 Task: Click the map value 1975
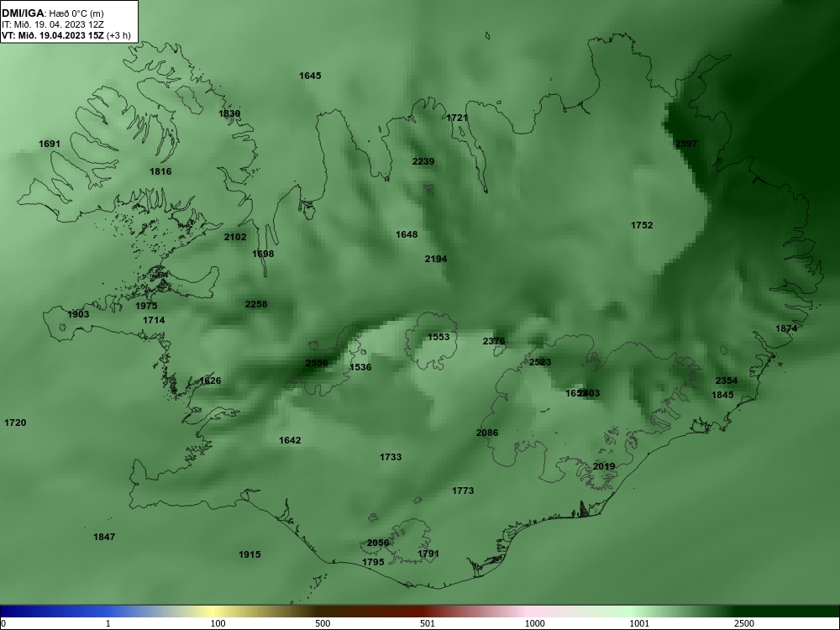[x=146, y=306]
